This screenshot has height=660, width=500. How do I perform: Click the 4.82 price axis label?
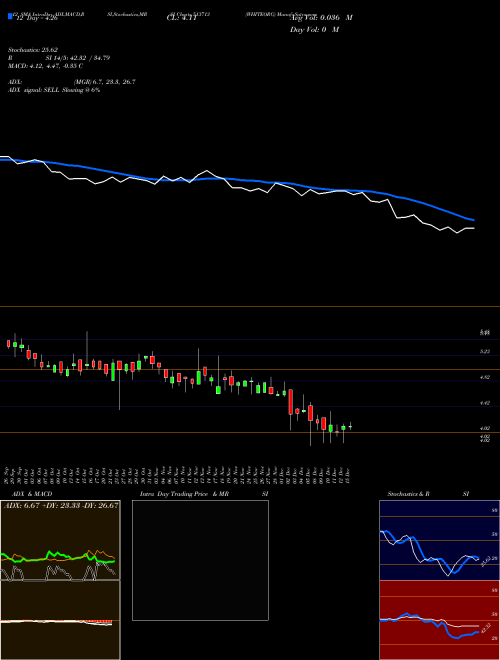485,378
